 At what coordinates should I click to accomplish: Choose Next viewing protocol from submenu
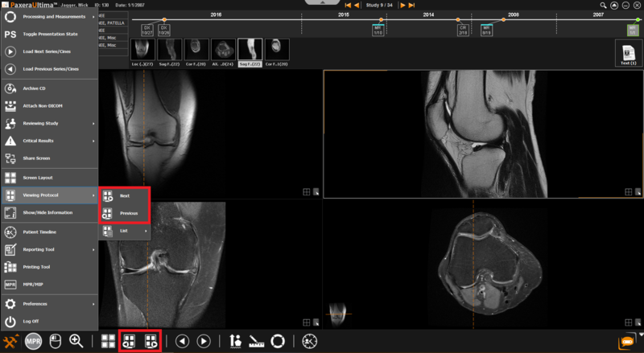124,195
